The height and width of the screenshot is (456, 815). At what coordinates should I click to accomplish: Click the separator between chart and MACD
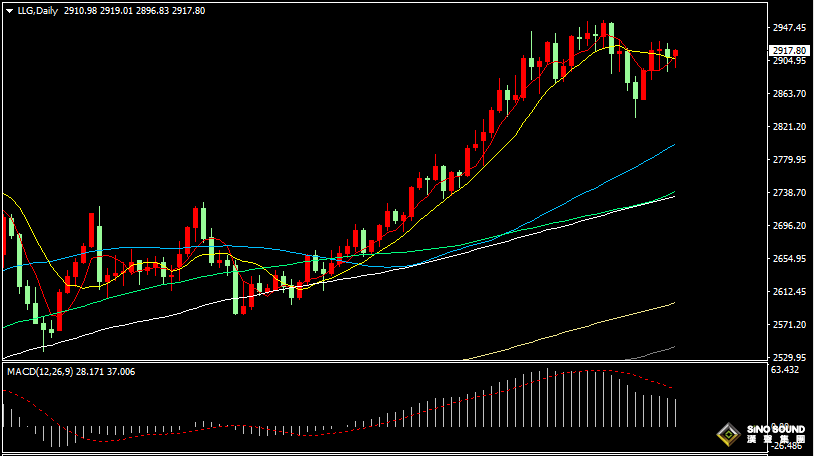(385, 362)
